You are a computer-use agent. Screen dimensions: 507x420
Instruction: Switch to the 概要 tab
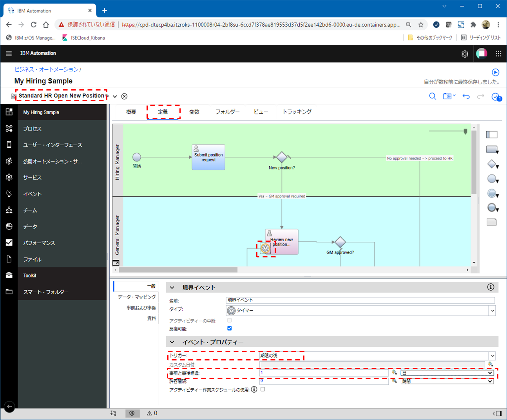pyautogui.click(x=131, y=112)
